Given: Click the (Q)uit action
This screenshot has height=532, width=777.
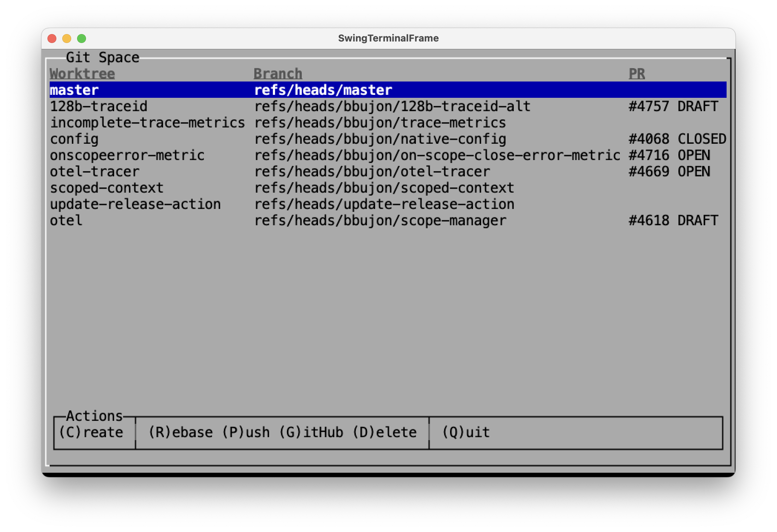Looking at the screenshot, I should point(466,432).
